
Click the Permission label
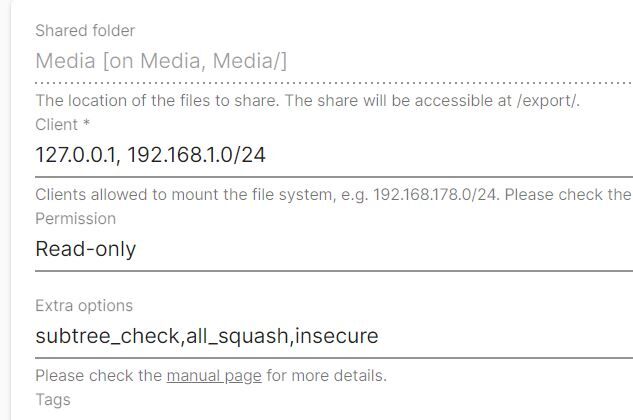(75, 218)
